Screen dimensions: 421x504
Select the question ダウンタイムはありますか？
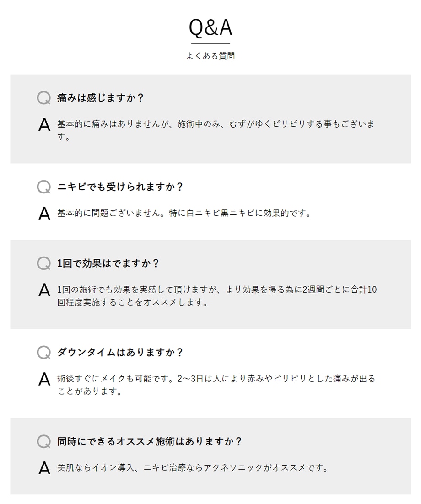point(120,352)
